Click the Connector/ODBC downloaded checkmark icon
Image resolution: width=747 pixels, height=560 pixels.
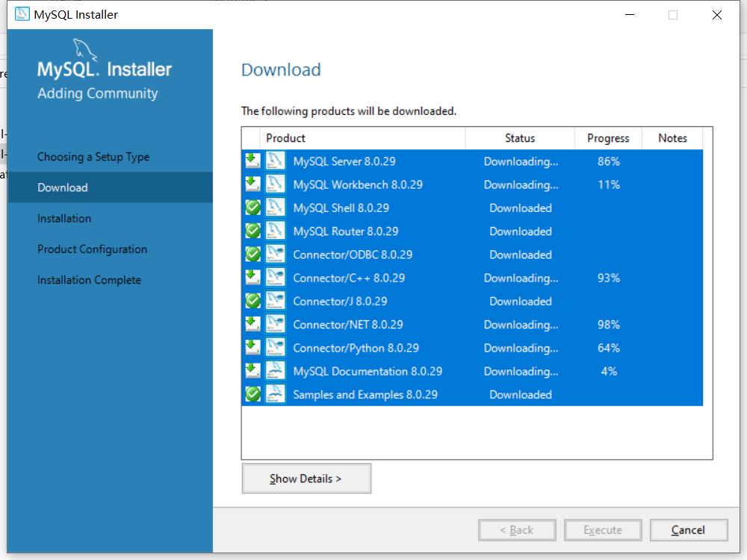(x=253, y=255)
